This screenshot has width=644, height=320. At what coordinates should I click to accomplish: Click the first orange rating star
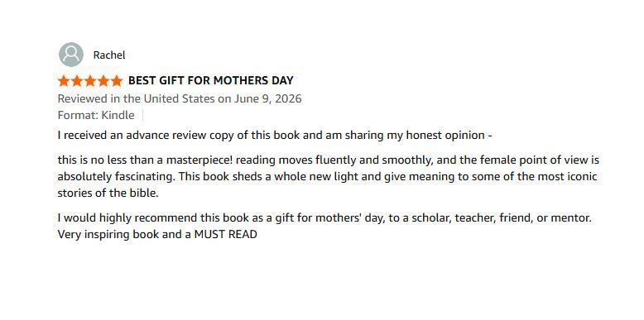coord(64,81)
